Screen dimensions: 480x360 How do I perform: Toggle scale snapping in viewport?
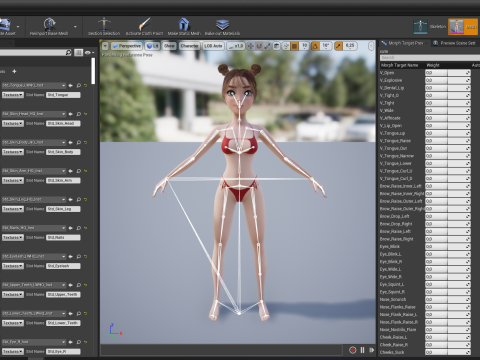point(338,46)
